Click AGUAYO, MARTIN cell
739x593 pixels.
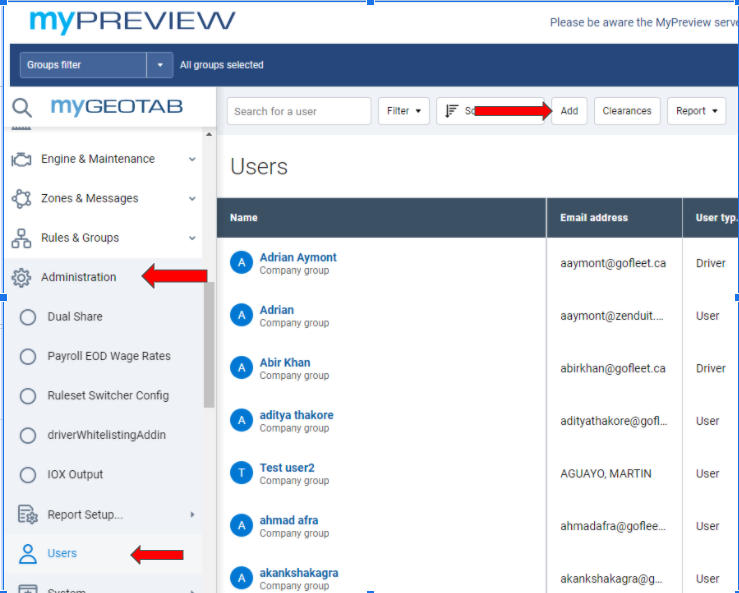click(606, 473)
